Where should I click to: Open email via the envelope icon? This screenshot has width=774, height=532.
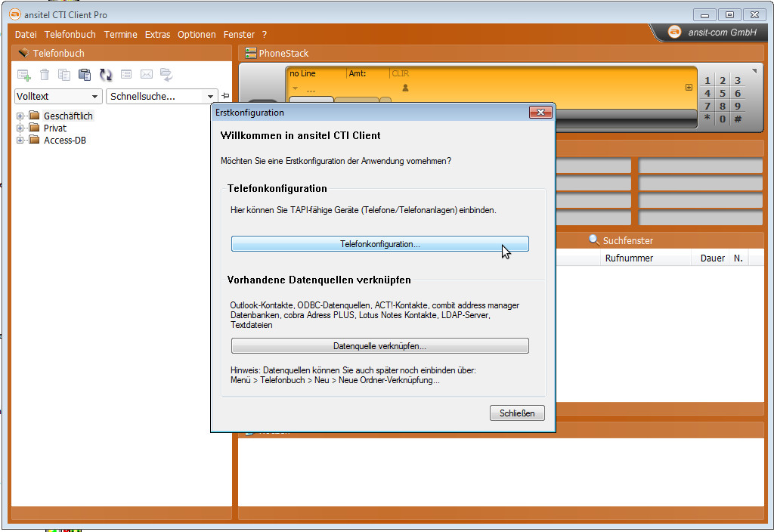tap(147, 75)
